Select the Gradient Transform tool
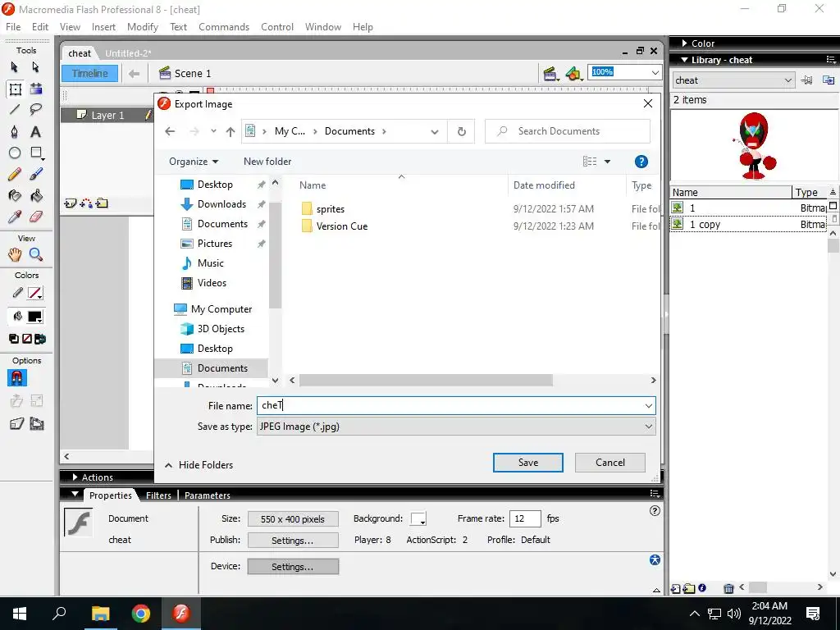This screenshot has width=840, height=630. coord(36,89)
